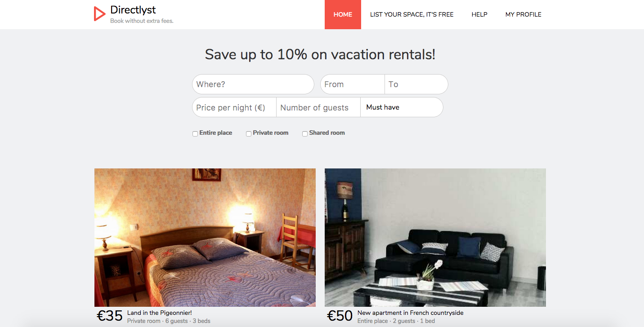
Task: Tick the Shared room checkbox
Action: pyautogui.click(x=305, y=134)
